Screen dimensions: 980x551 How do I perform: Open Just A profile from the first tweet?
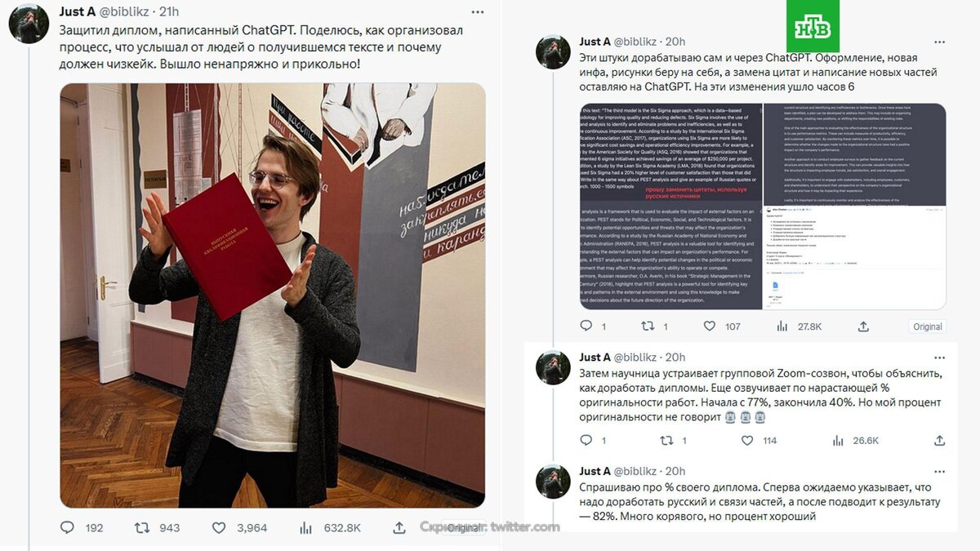(78, 11)
